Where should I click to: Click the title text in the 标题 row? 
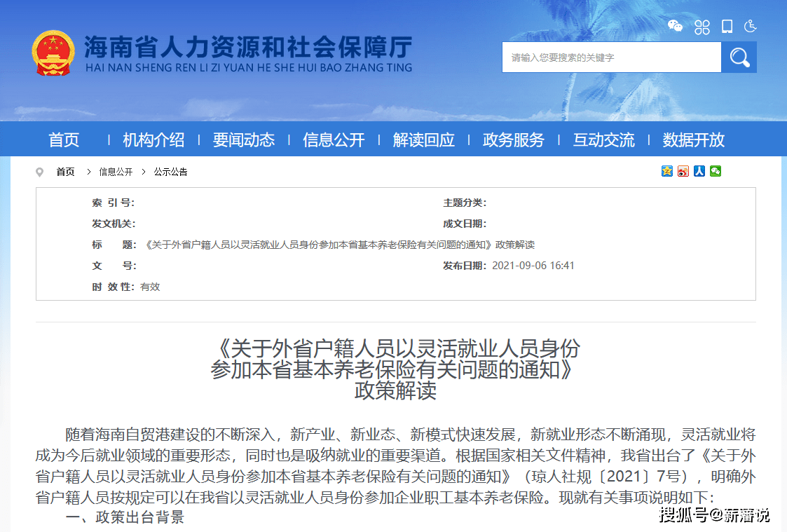tap(340, 245)
